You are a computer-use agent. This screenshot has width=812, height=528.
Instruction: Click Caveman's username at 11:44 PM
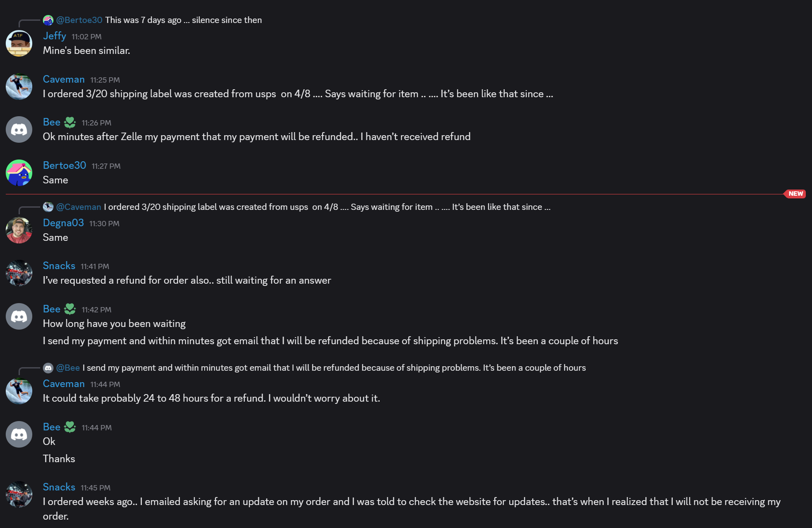[x=64, y=384]
